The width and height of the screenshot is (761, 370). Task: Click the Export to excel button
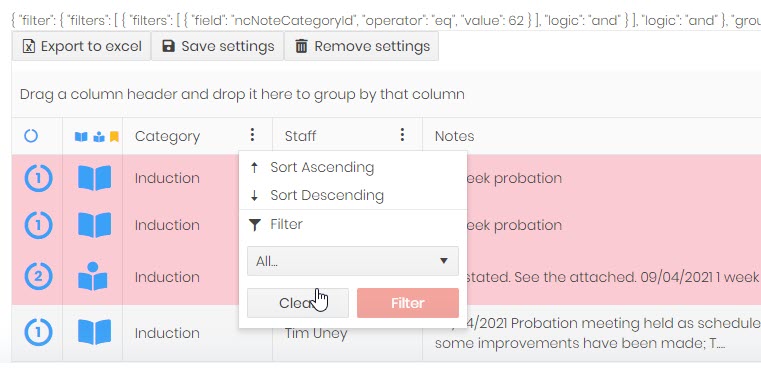pos(82,46)
